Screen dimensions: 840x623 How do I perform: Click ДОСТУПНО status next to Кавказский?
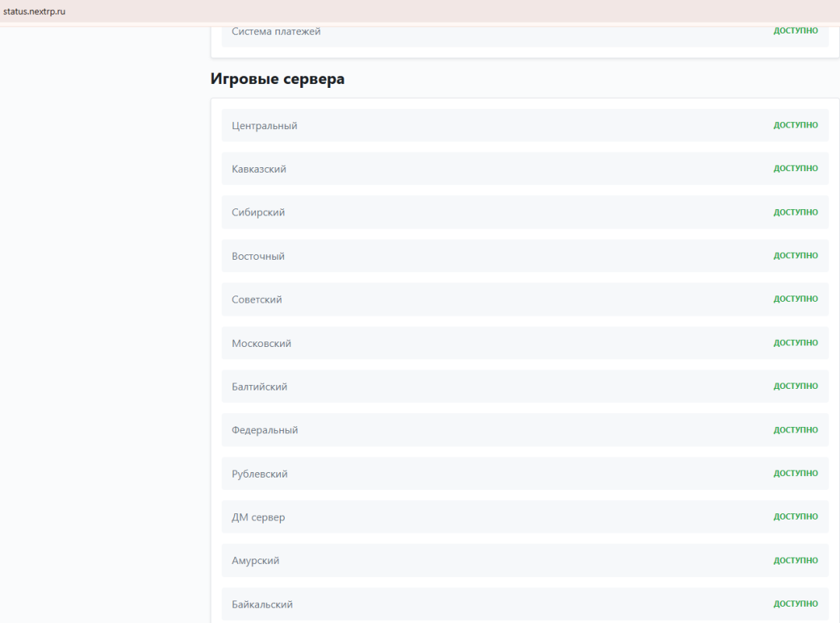tap(795, 169)
